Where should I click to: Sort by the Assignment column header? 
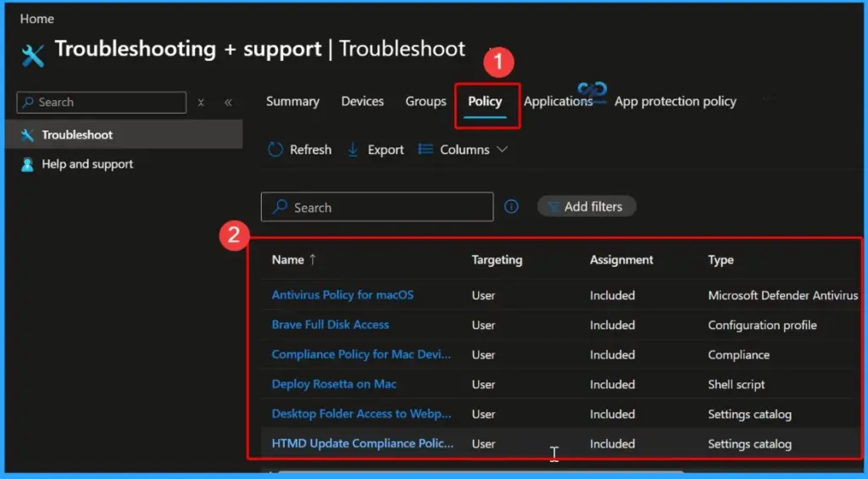pos(621,259)
